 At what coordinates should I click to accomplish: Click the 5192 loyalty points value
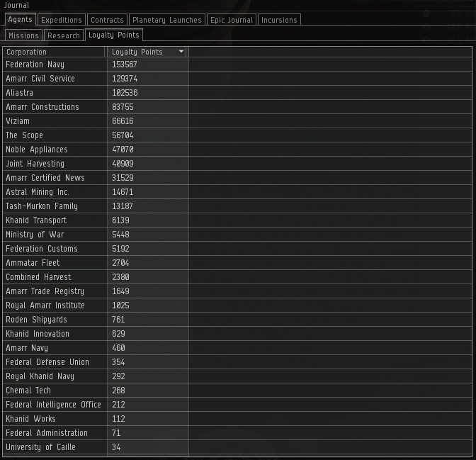120,249
